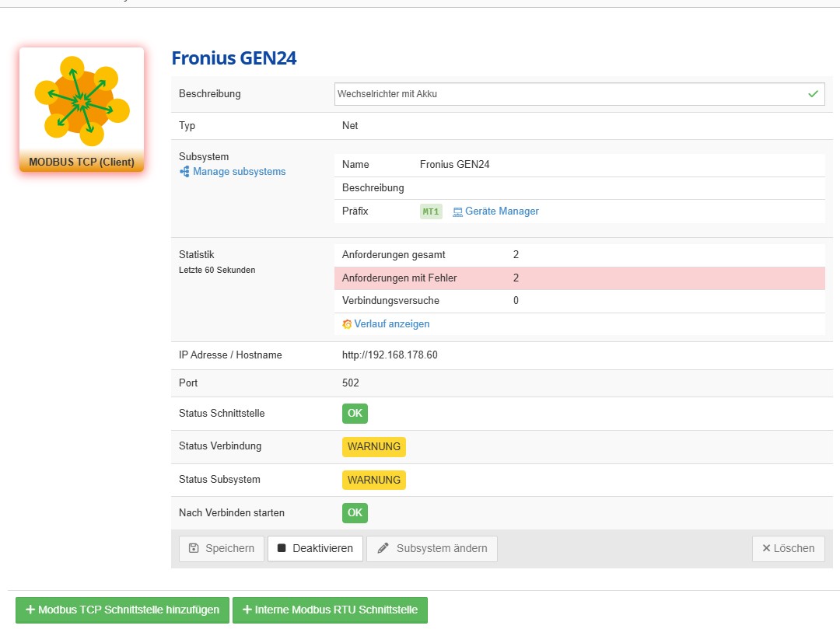This screenshot has width=840, height=629.
Task: Click the OK badge for Status Schnittstelle
Action: [355, 414]
